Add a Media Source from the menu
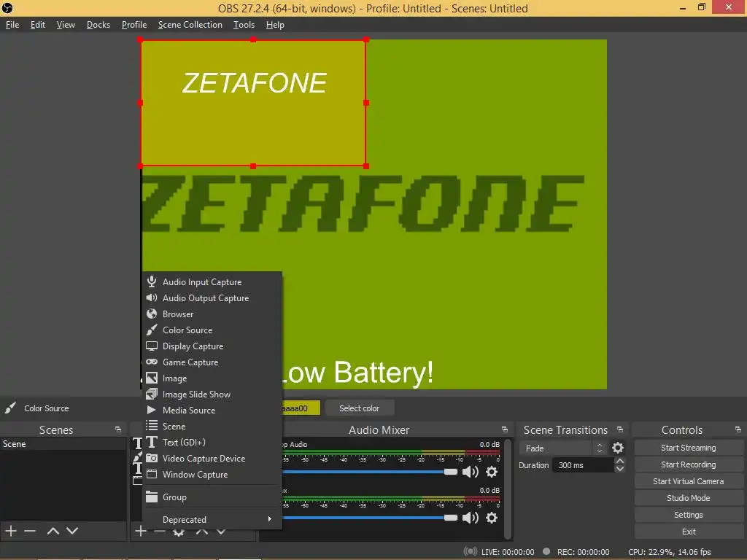 click(212, 411)
